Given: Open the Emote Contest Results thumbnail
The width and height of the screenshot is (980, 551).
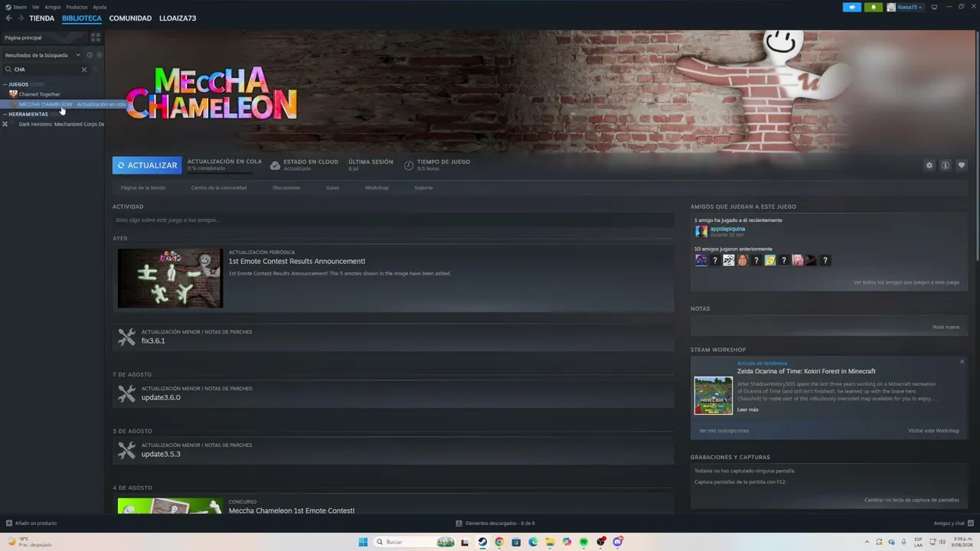Looking at the screenshot, I should [x=171, y=278].
